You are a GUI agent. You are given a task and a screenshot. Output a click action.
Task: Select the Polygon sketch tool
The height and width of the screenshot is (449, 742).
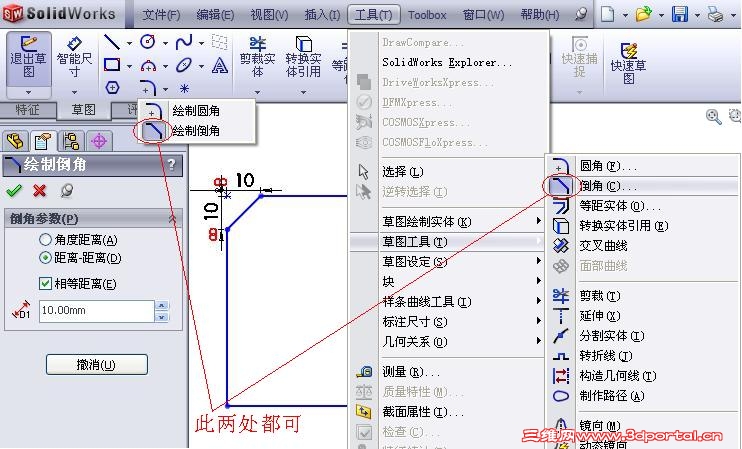pos(112,88)
